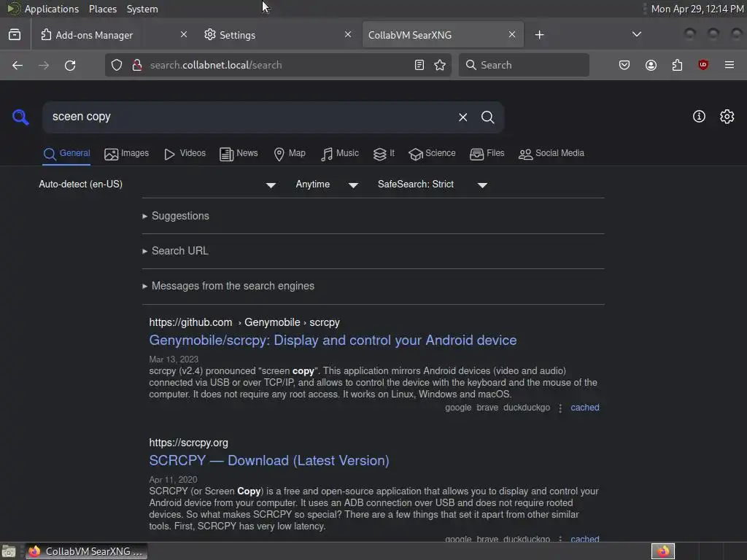The image size is (747, 560).
Task: Click the sceen copy search field
Action: [x=248, y=117]
